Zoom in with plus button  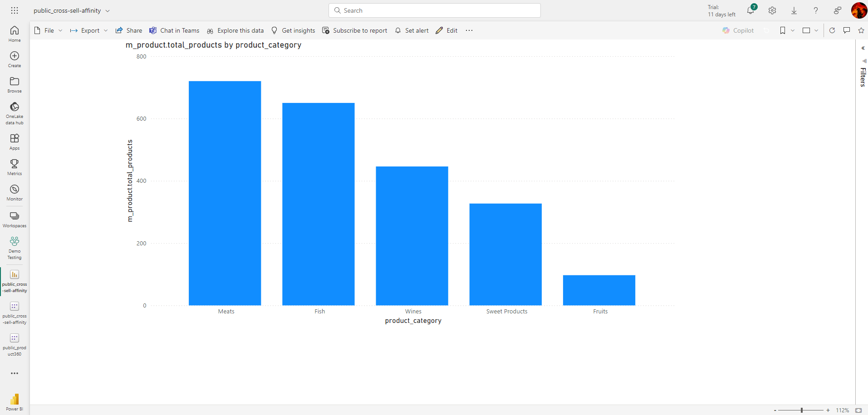pyautogui.click(x=828, y=410)
